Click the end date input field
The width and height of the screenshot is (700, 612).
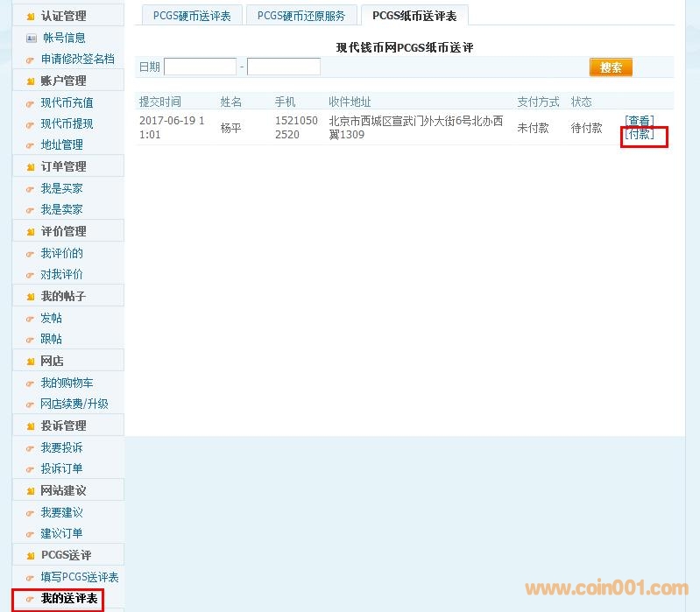(x=283, y=67)
